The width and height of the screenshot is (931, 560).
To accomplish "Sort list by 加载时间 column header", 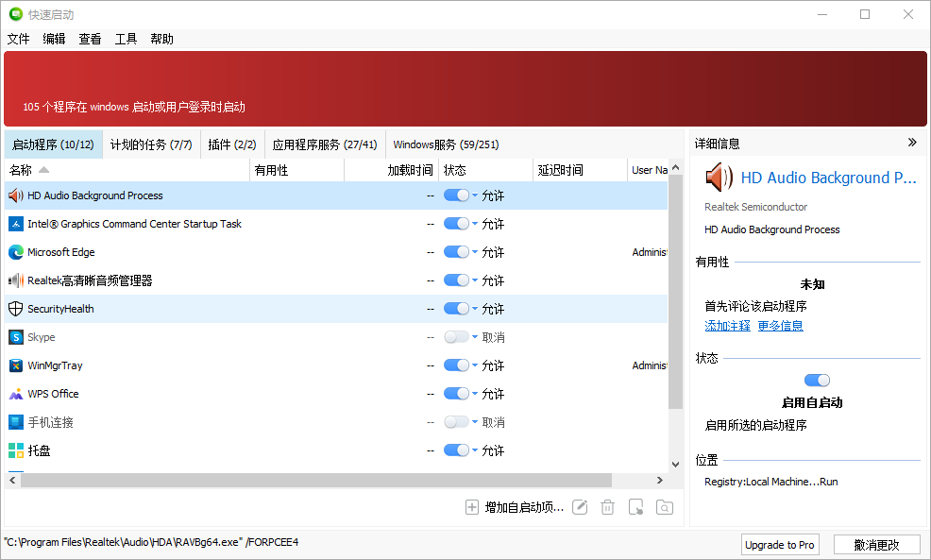I will [392, 170].
